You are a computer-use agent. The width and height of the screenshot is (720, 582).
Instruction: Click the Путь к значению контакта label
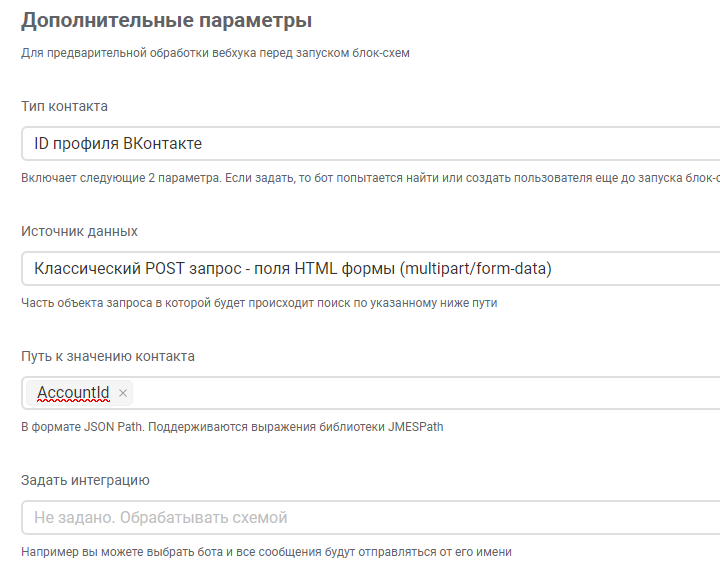coord(108,356)
